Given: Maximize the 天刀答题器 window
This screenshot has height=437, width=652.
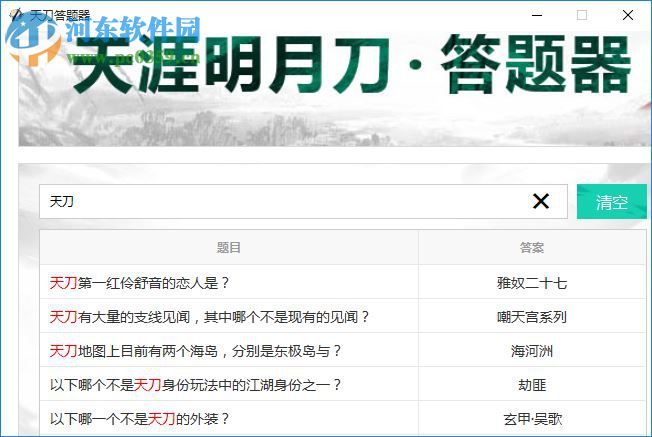Looking at the screenshot, I should pos(582,15).
